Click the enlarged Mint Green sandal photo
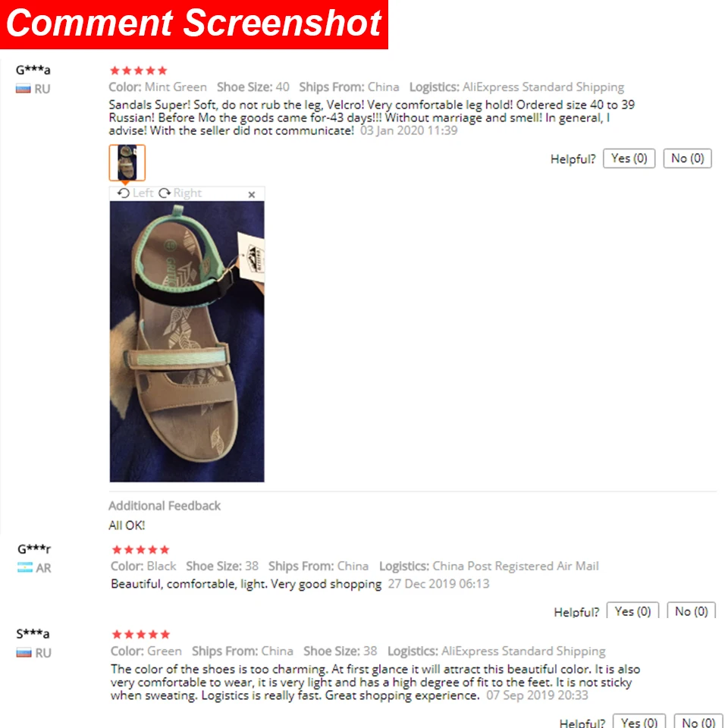 coord(187,341)
